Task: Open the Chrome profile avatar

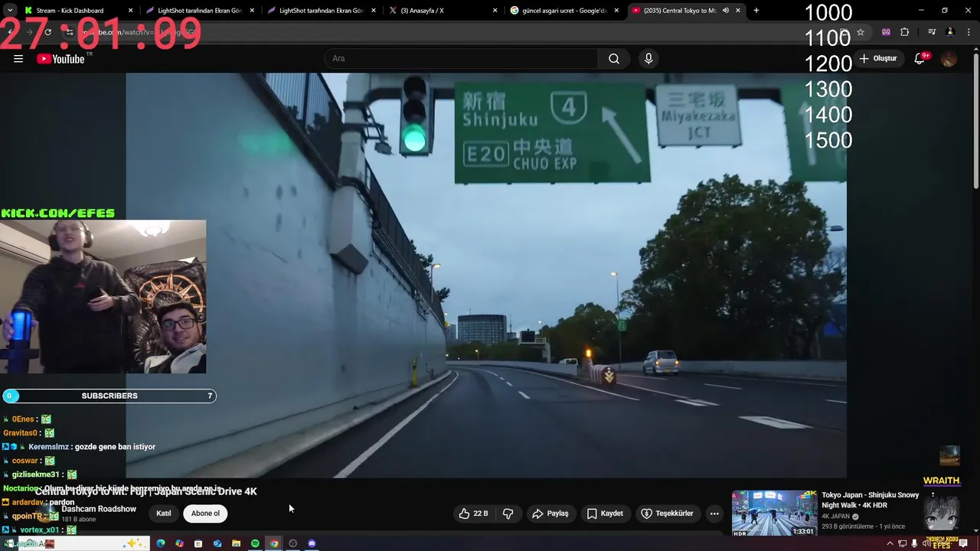Action: pos(950,32)
